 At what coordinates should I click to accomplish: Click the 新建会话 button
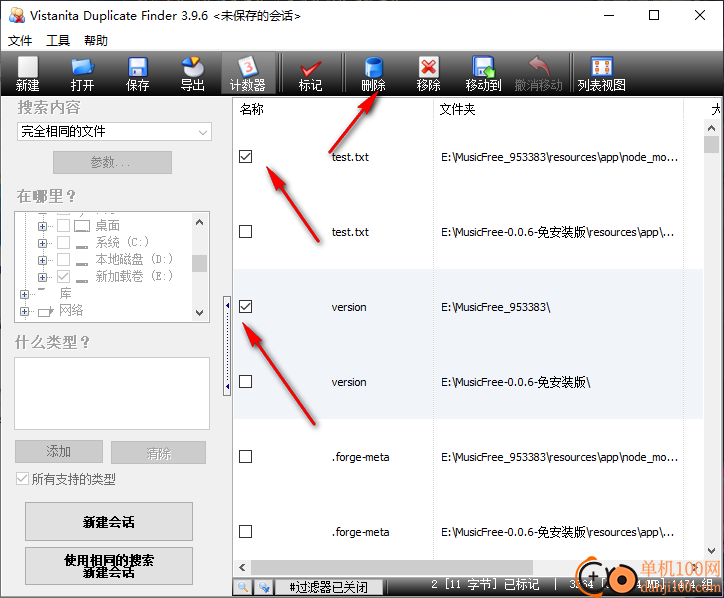[109, 521]
